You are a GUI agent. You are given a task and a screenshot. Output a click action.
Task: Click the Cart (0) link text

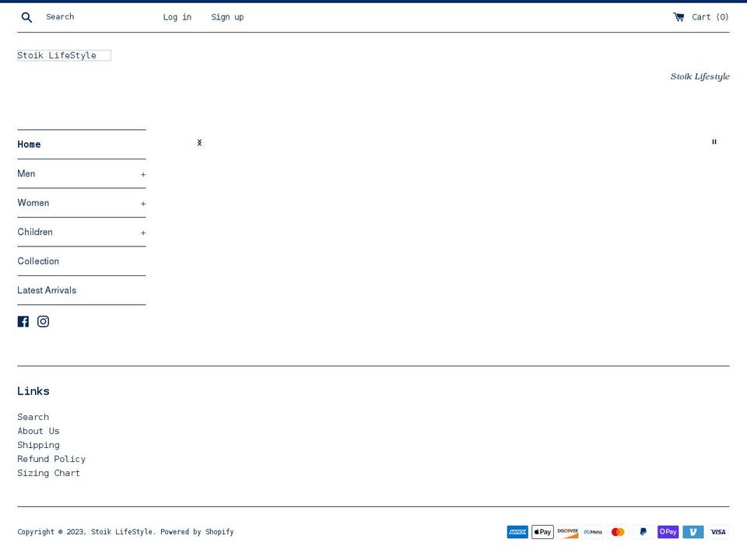710,17
